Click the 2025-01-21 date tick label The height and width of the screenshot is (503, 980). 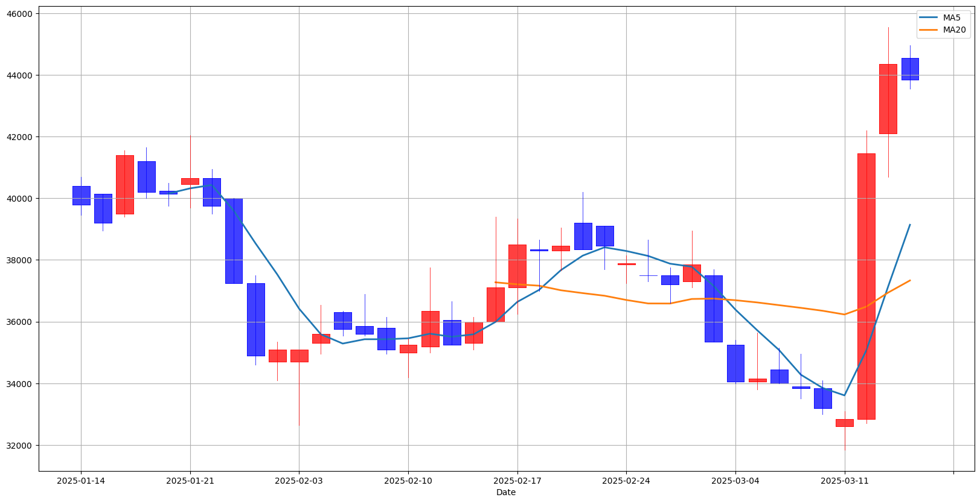(x=190, y=481)
